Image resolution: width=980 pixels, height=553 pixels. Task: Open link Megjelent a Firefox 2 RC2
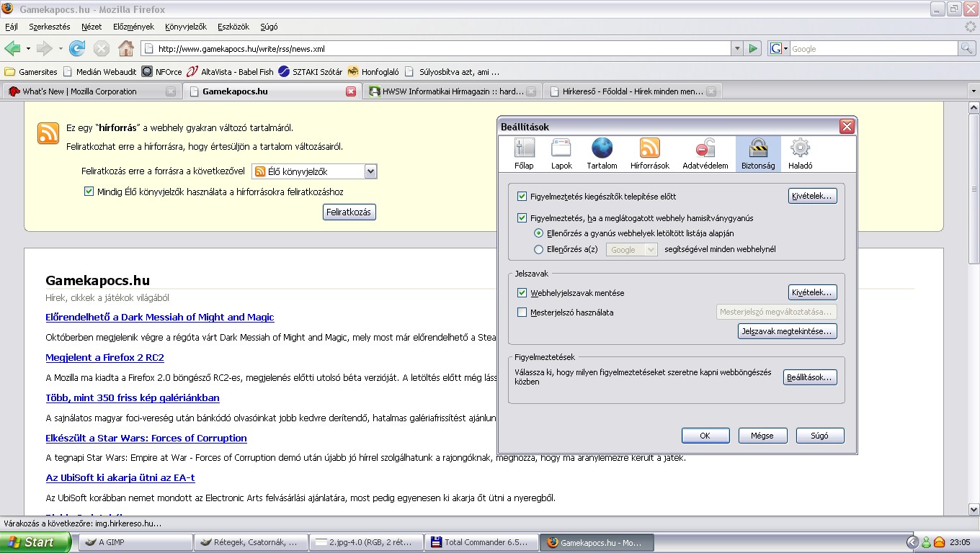point(104,358)
